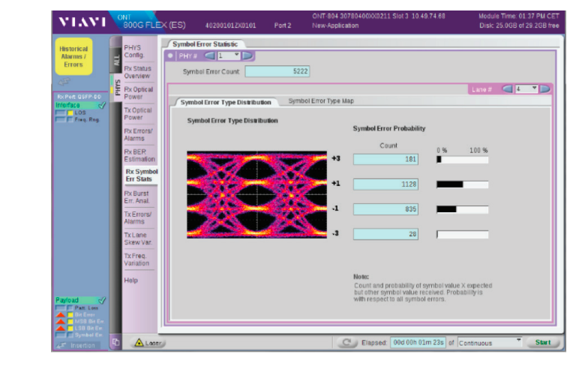Click the Laser warning button
Screen dimensions: 588x366
[x=148, y=343]
